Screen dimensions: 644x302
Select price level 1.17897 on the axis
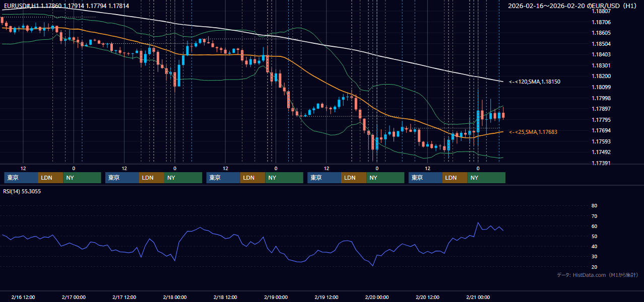click(601, 109)
